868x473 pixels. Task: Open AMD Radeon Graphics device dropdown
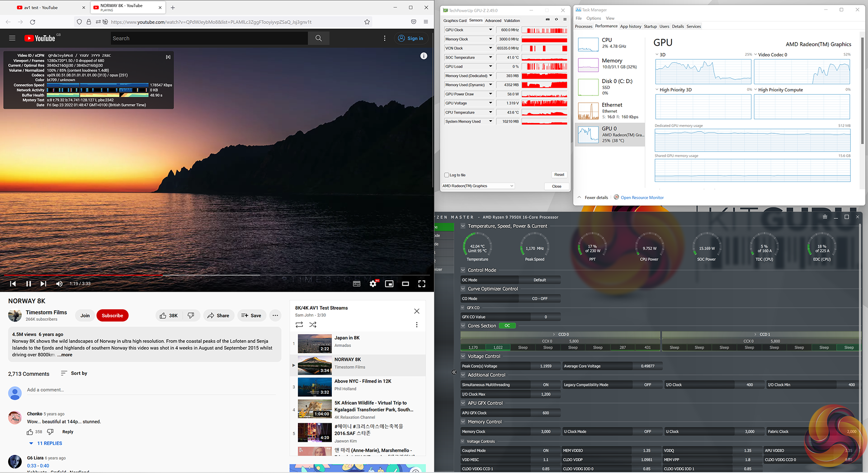[x=478, y=186]
